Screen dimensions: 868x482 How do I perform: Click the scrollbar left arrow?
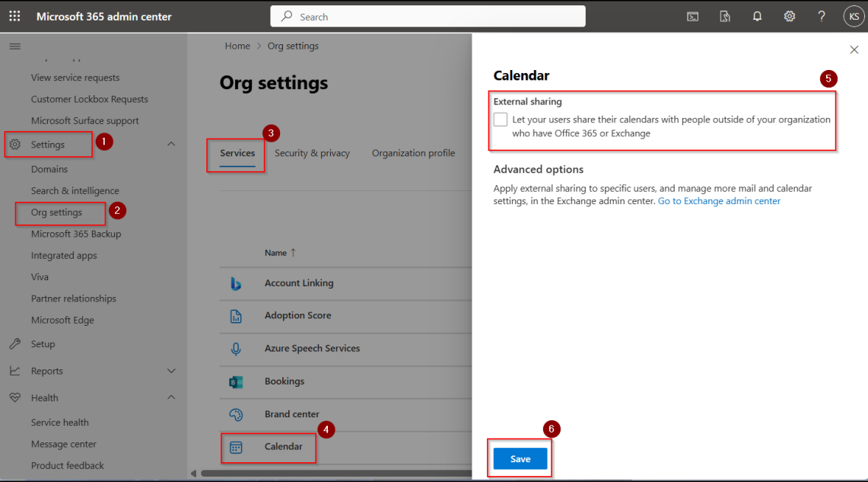pos(193,474)
